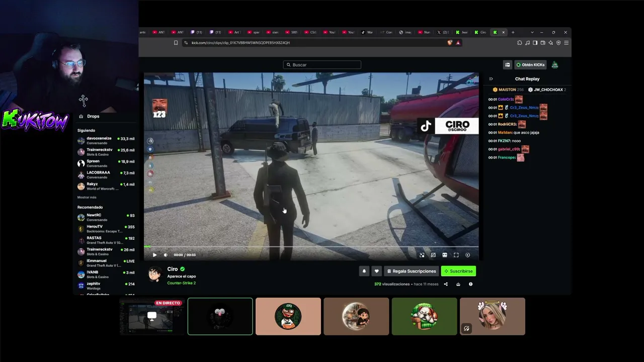Open a new browser tab with plus
Viewport: 644px width, 362px height.
tap(513, 32)
